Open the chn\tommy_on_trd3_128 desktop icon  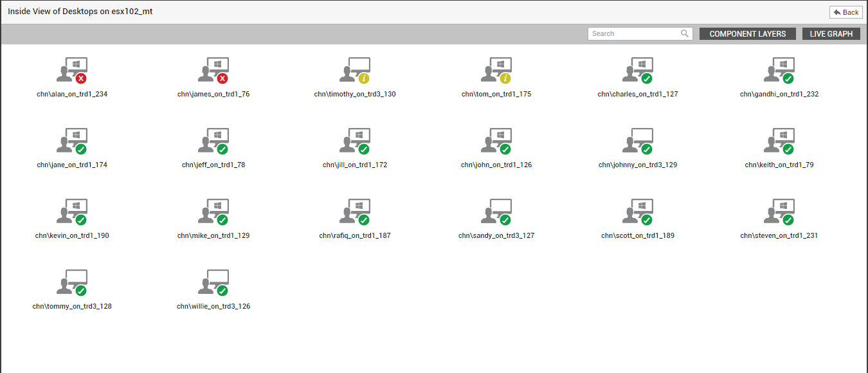72,283
